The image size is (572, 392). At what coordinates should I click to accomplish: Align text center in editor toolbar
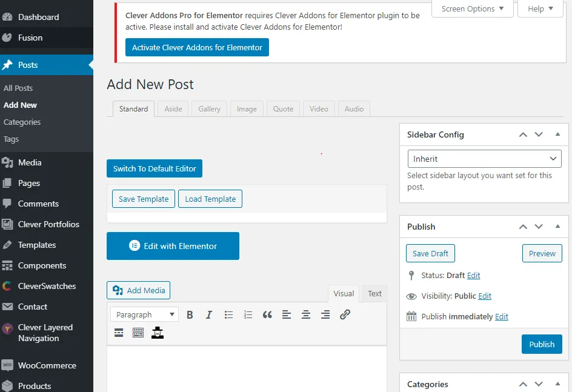(306, 314)
